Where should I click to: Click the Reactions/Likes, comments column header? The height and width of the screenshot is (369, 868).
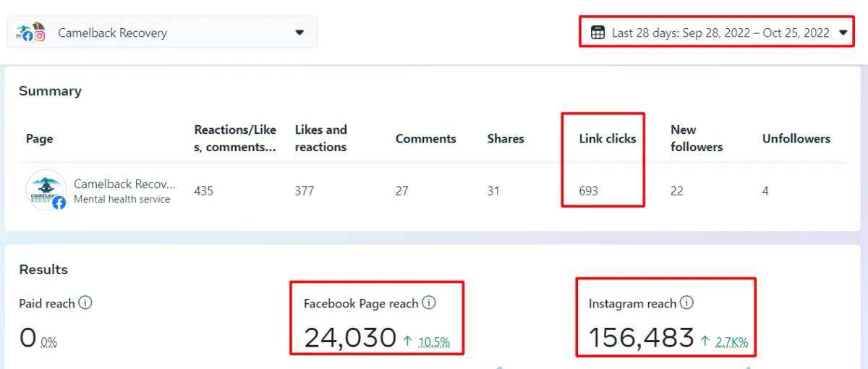(x=235, y=138)
